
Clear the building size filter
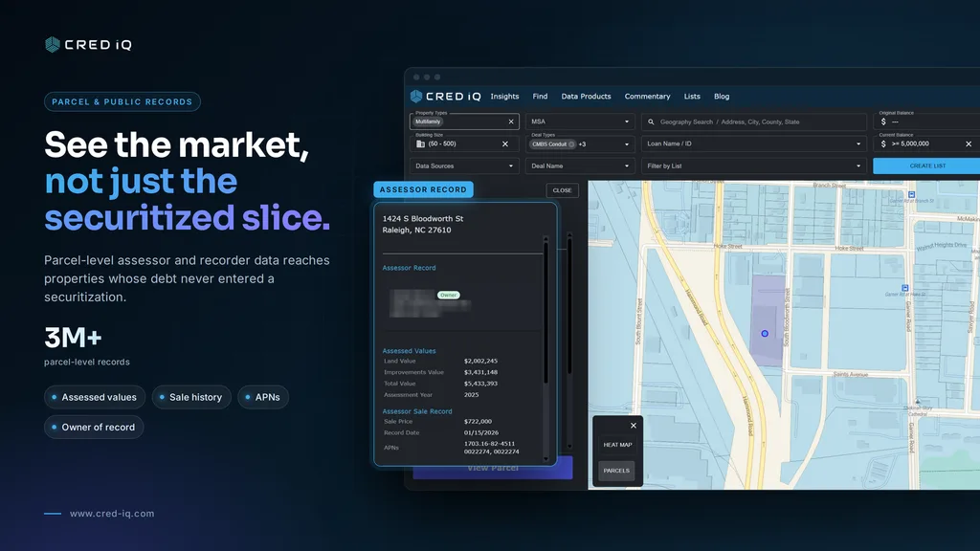[x=505, y=144]
